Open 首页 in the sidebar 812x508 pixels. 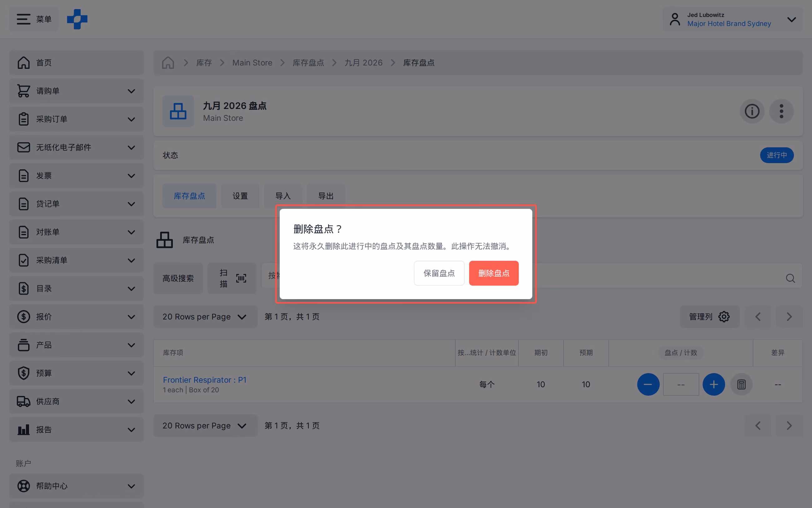click(x=77, y=63)
